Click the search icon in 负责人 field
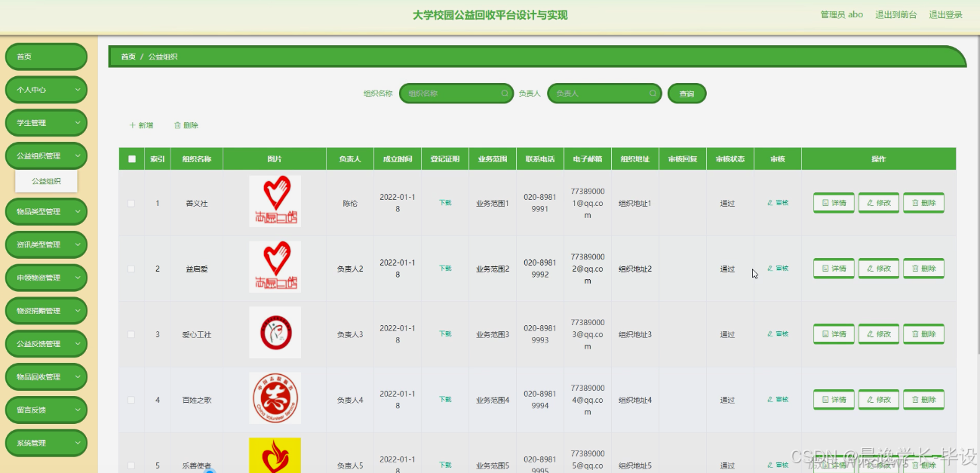This screenshot has width=980, height=473. pyautogui.click(x=653, y=94)
